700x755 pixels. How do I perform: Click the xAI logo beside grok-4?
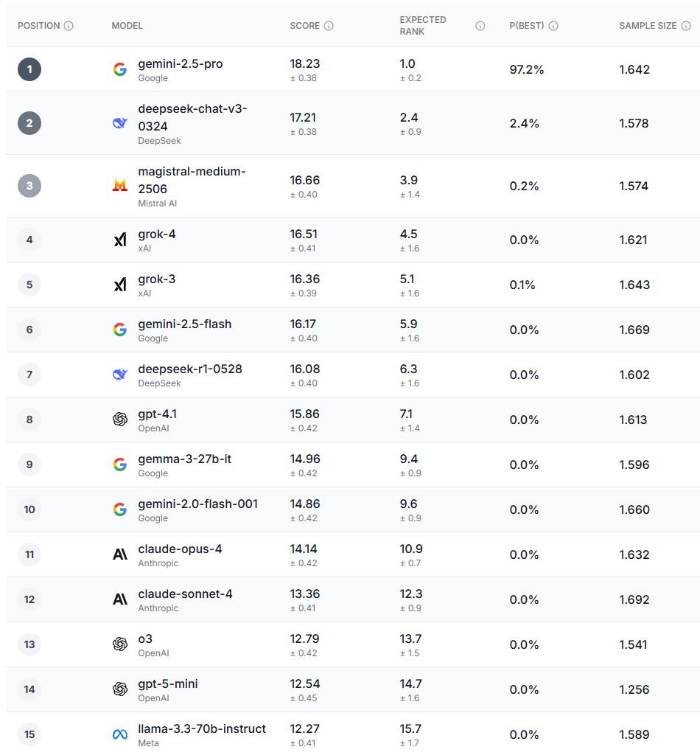click(x=120, y=240)
